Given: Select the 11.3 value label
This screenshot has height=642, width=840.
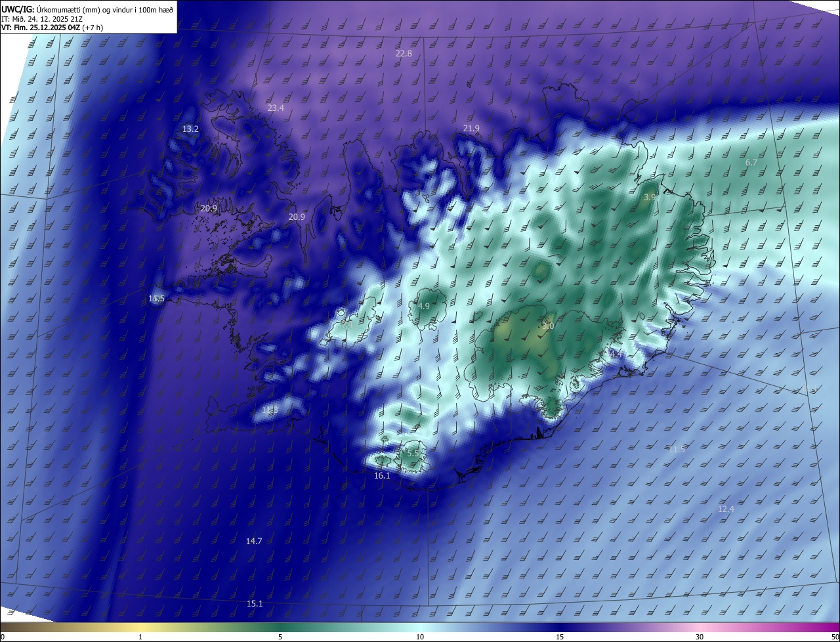Looking at the screenshot, I should tap(270, 410).
